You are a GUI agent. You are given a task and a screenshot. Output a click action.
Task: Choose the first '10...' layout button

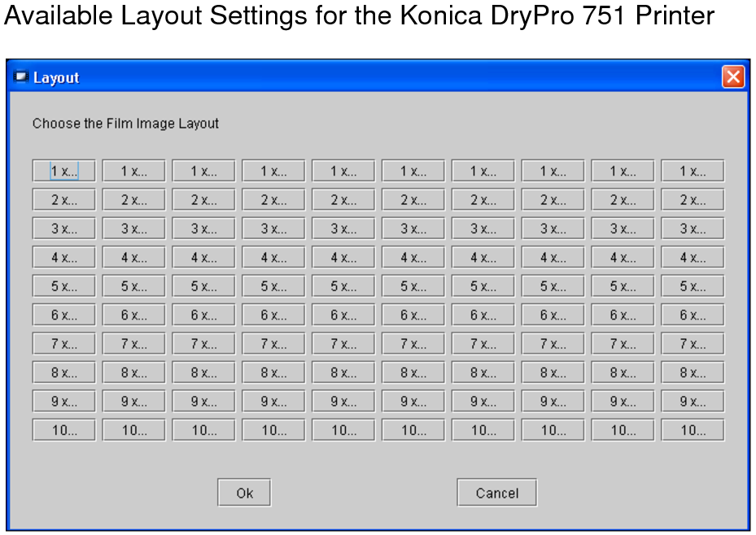(x=64, y=431)
